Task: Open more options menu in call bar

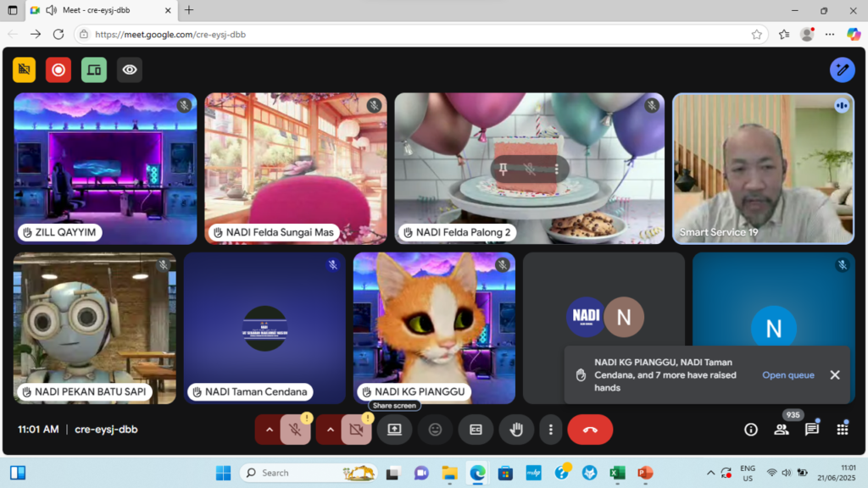Action: click(x=550, y=430)
